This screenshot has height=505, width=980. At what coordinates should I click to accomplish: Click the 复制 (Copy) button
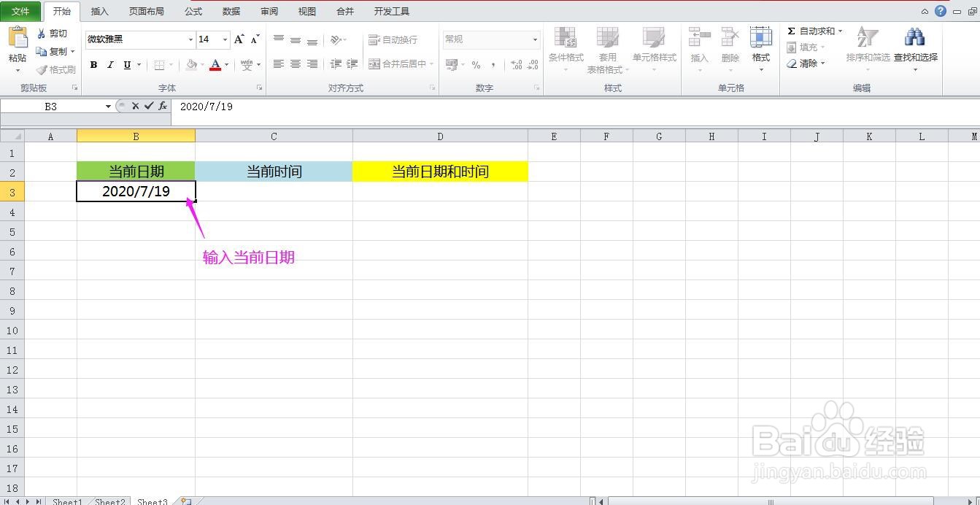56,51
